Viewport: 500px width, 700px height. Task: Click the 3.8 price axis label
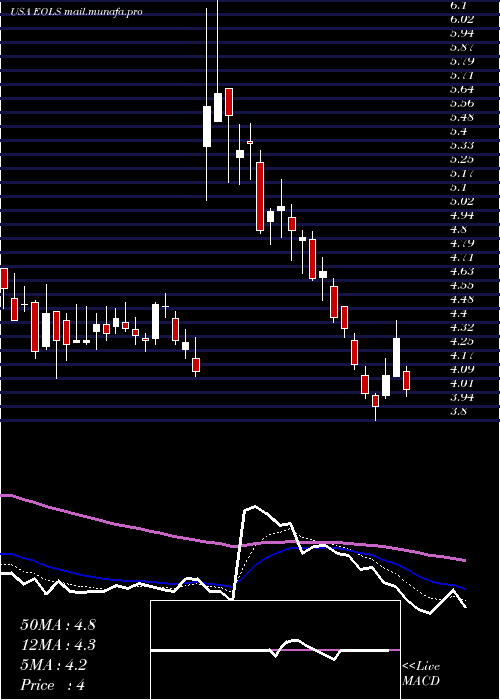pos(459,411)
